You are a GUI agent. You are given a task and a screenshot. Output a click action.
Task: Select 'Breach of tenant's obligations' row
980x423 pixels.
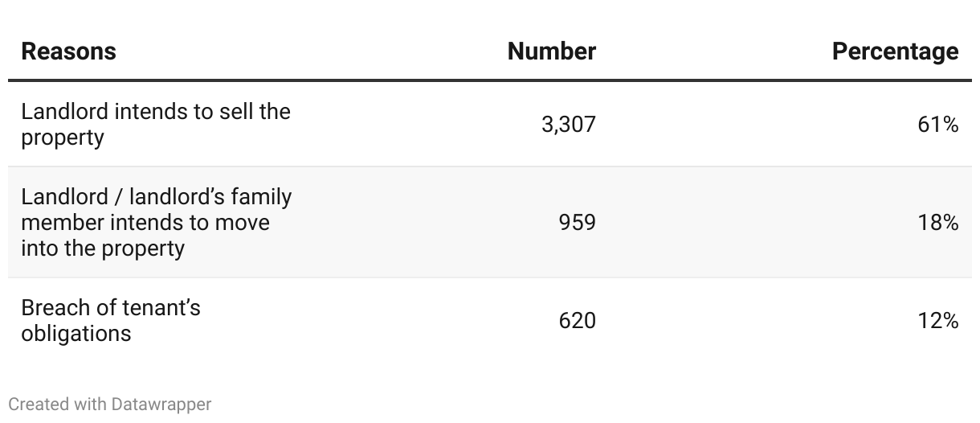490,321
